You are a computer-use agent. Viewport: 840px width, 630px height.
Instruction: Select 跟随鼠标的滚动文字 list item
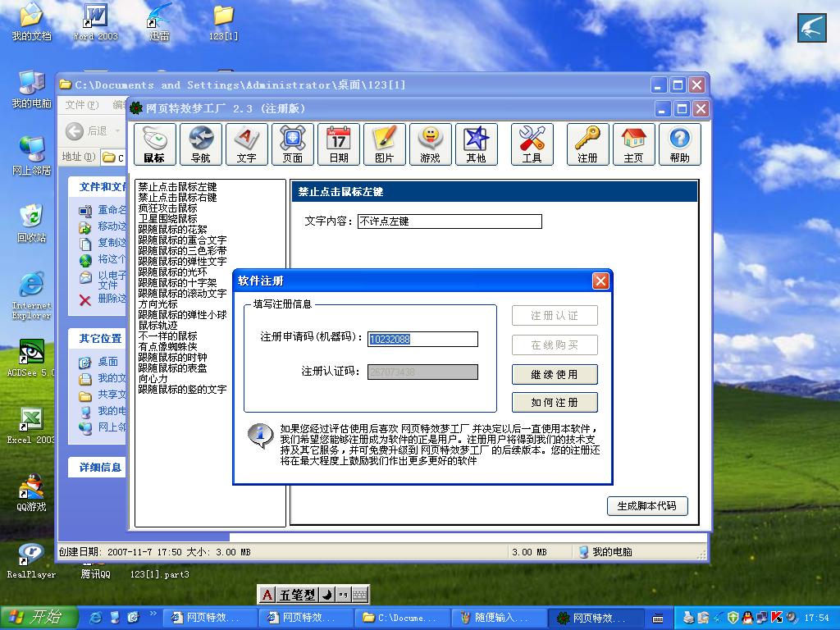(x=182, y=294)
